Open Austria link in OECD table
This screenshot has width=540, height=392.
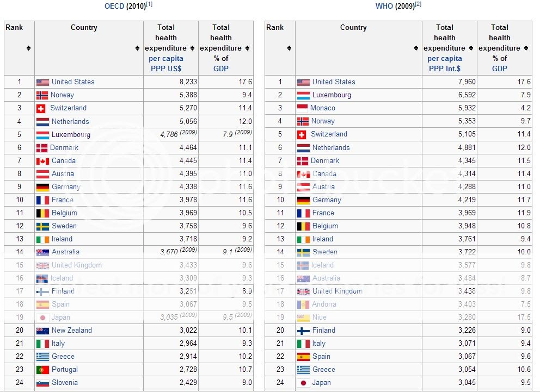63,173
